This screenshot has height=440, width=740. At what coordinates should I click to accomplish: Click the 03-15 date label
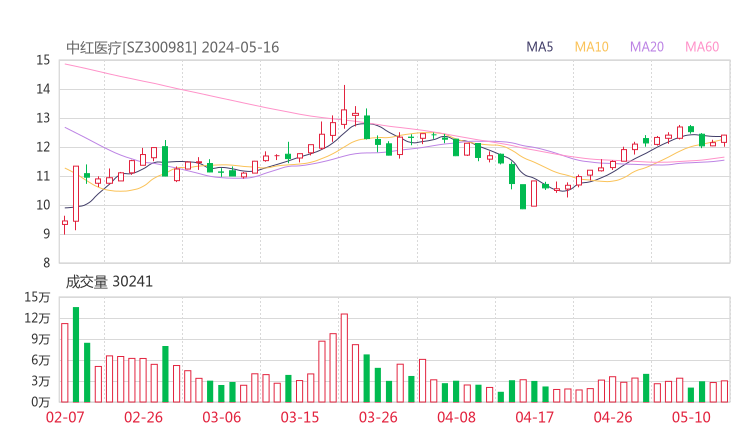tap(300, 417)
